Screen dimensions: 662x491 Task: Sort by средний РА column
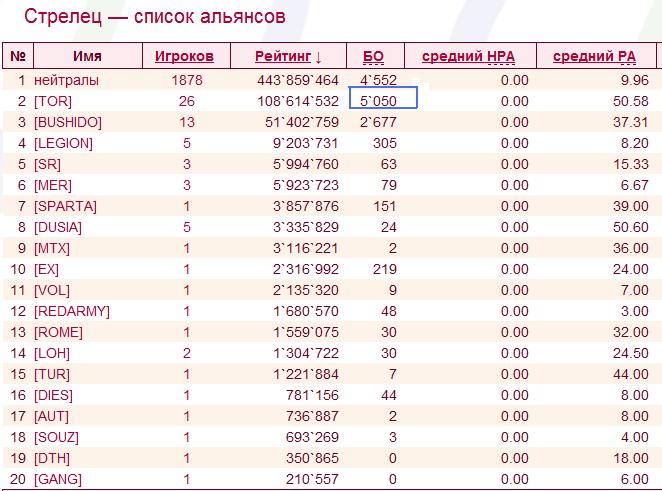596,56
